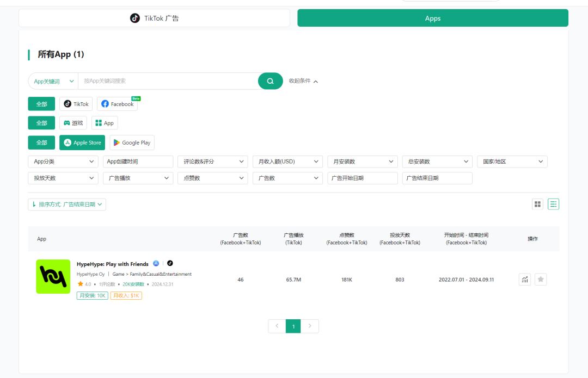
Task: Click the 广告数 column header
Action: point(241,239)
